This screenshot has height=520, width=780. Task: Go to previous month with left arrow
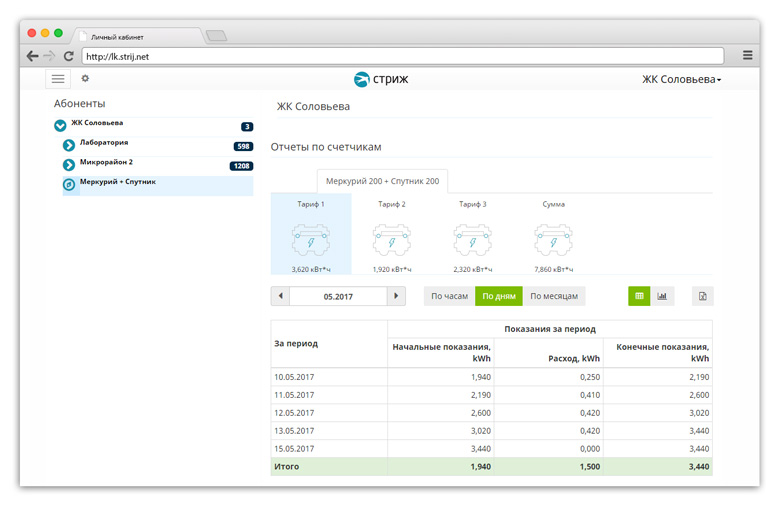pos(281,296)
